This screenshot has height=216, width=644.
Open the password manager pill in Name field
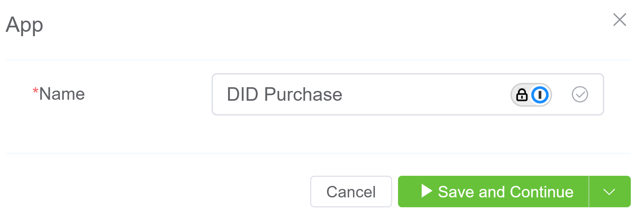click(531, 95)
